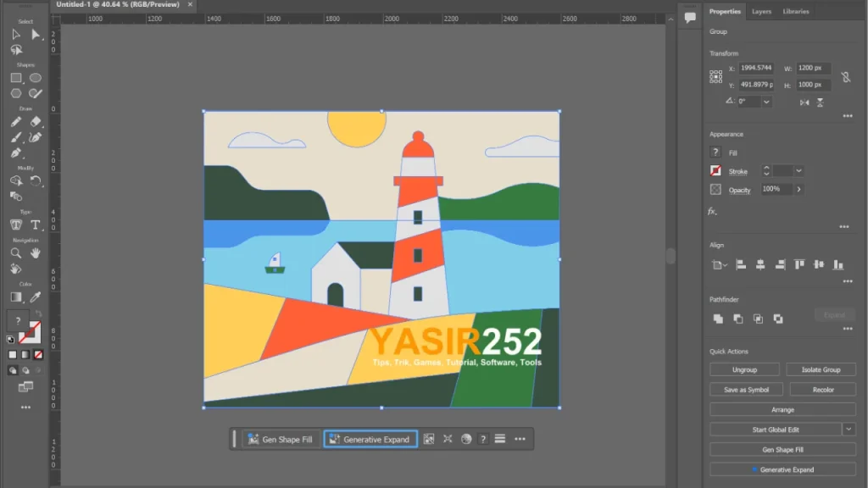Click Pathfinder Unite icon

coord(718,319)
